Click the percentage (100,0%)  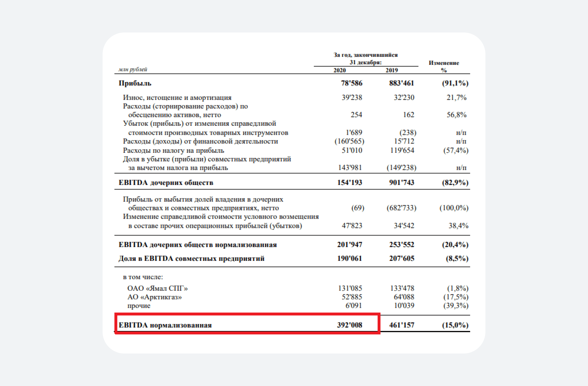[x=454, y=208]
